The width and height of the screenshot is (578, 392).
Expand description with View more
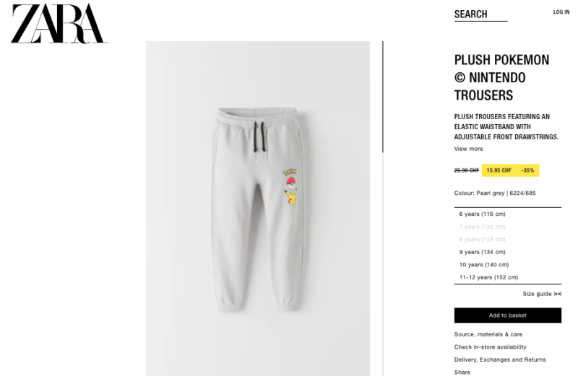[468, 149]
